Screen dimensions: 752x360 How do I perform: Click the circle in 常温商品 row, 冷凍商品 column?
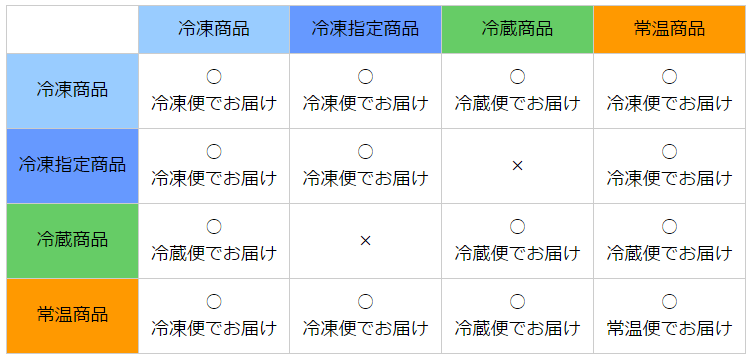click(x=214, y=302)
